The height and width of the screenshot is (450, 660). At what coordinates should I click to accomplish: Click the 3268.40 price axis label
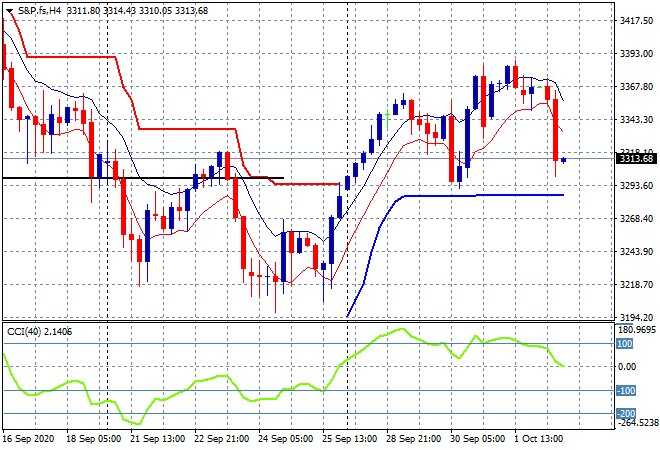pyautogui.click(x=636, y=218)
